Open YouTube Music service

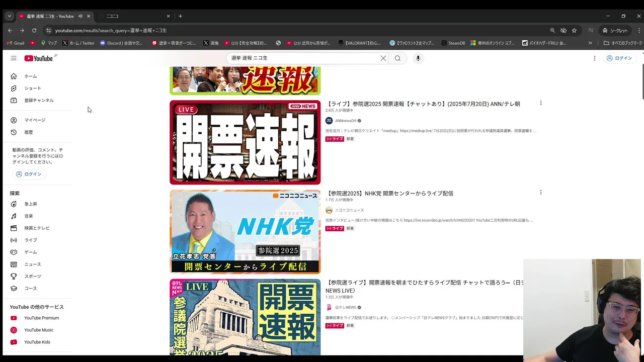38,330
